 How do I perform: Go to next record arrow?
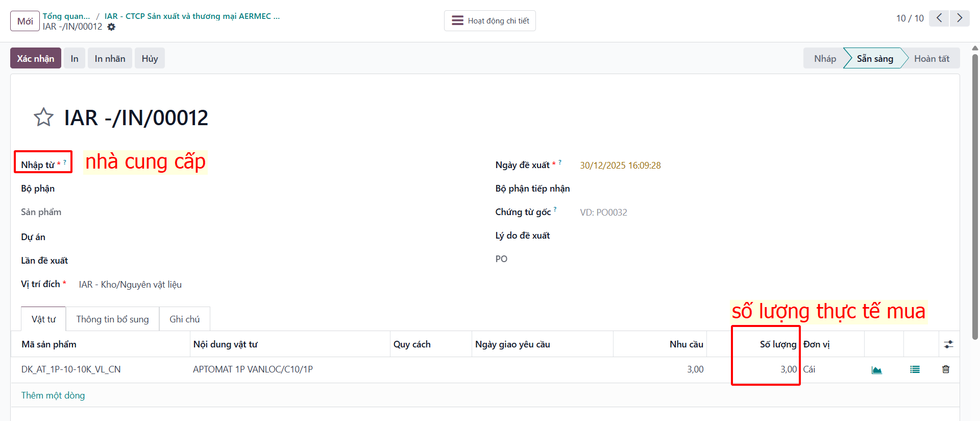point(960,18)
